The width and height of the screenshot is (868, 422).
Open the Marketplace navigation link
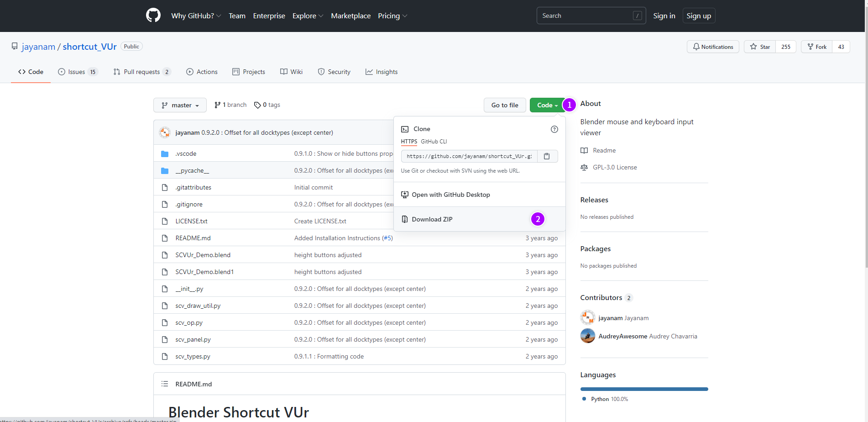click(x=350, y=16)
